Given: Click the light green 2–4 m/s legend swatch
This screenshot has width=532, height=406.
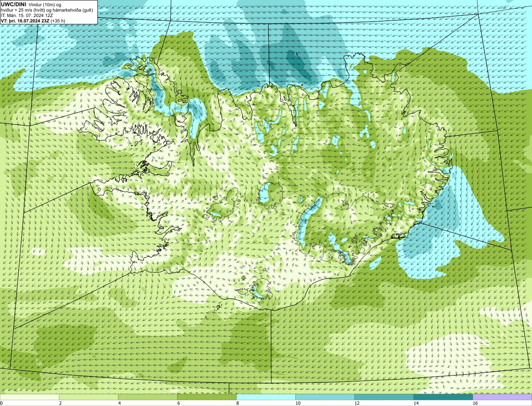Looking at the screenshot, I should pos(89,397).
